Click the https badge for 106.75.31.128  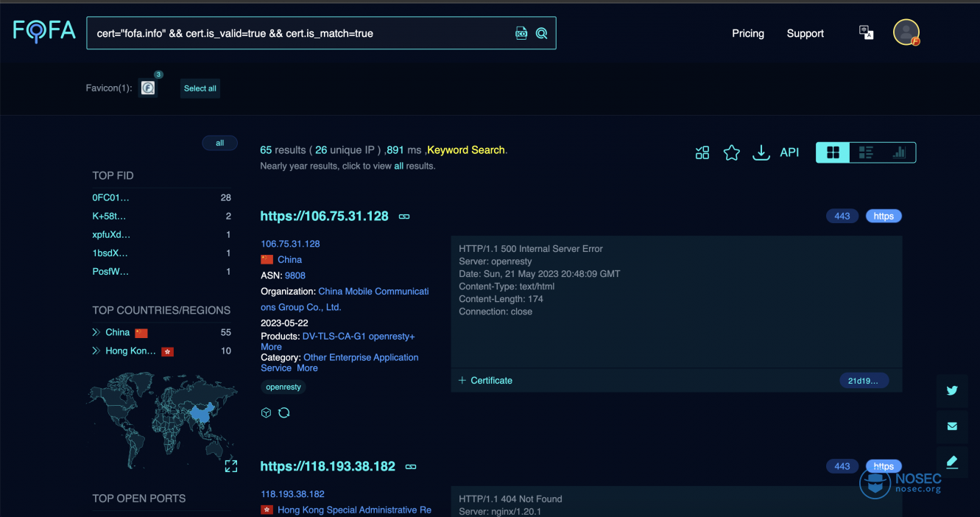884,216
